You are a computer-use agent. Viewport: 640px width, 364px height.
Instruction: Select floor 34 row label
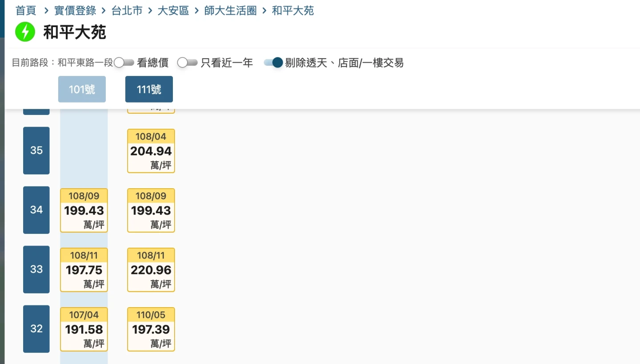point(36,210)
